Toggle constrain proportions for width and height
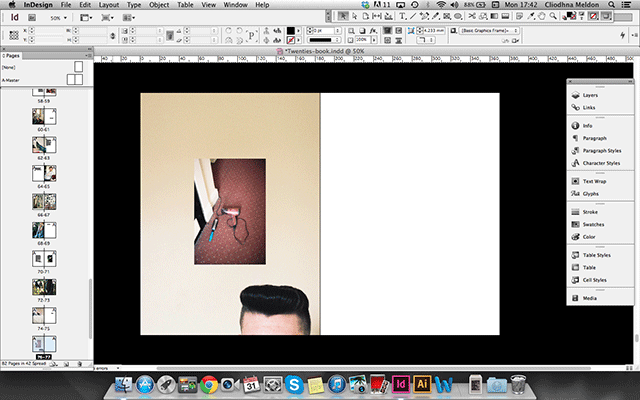The image size is (640, 400). coord(113,36)
